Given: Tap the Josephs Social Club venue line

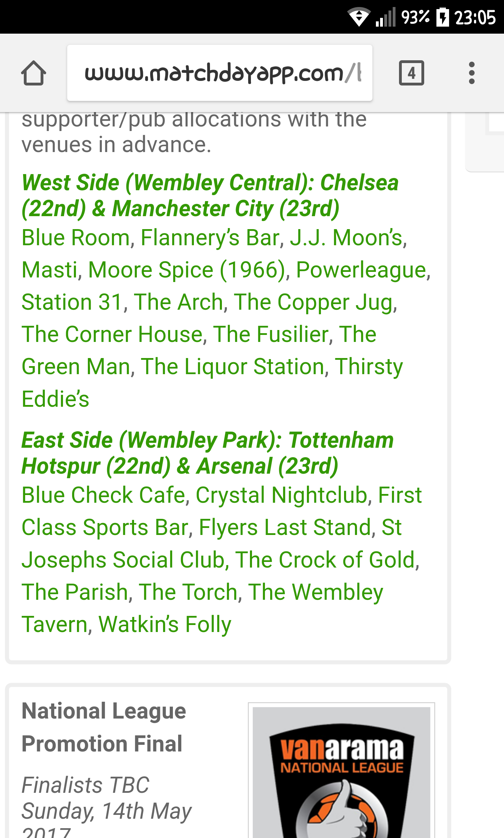Looking at the screenshot, I should (x=220, y=559).
